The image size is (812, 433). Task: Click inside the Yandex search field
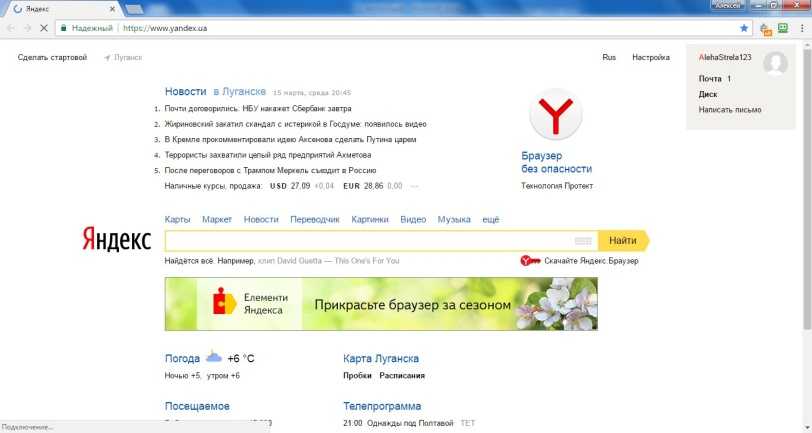click(x=370, y=241)
